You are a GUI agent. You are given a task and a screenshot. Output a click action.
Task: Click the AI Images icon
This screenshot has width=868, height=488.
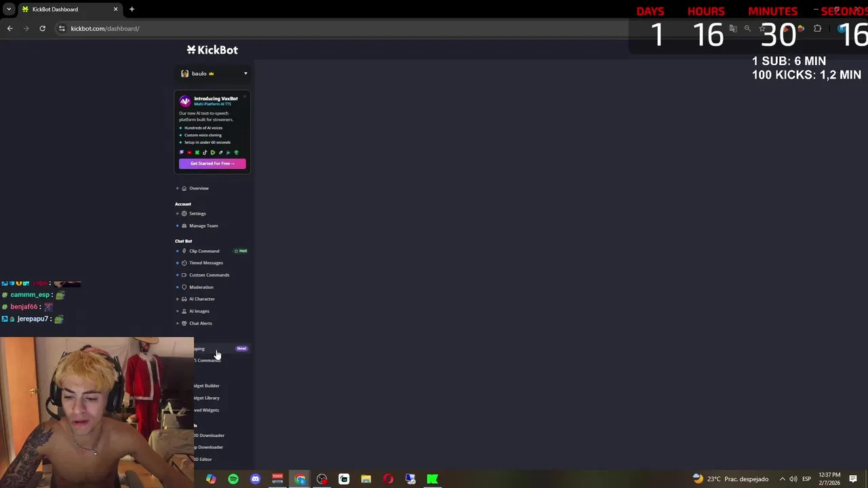[x=184, y=311]
